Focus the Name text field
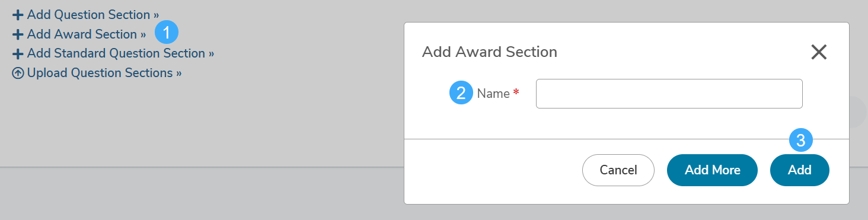The height and width of the screenshot is (220, 868). 669,94
